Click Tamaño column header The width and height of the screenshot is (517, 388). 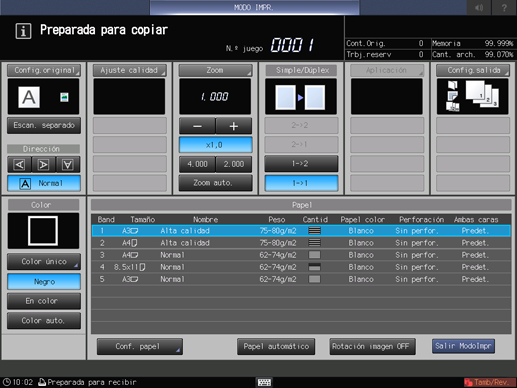click(143, 220)
